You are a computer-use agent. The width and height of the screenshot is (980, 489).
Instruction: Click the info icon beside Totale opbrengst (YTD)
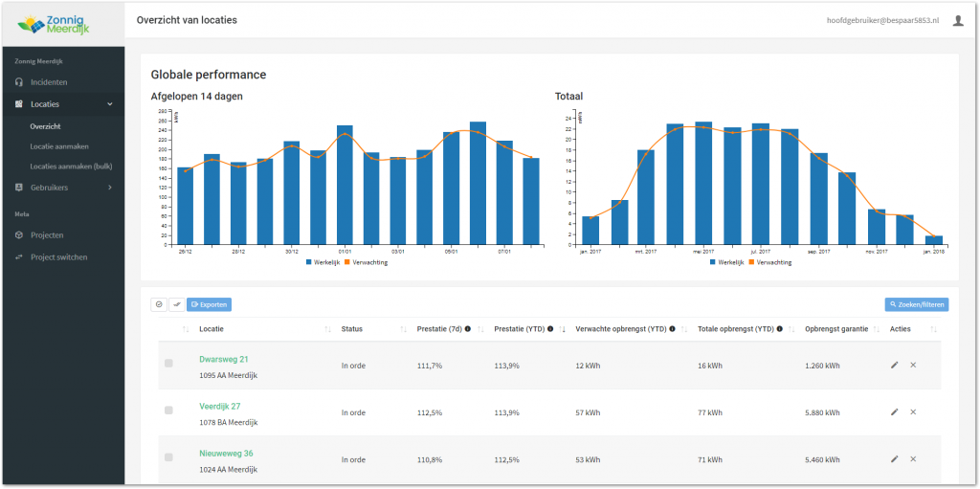781,329
